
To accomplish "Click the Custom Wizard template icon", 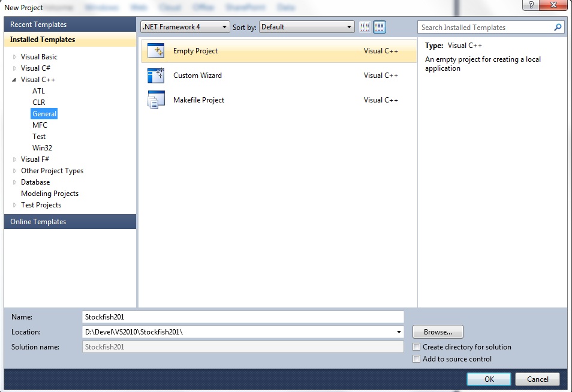I will coord(156,76).
